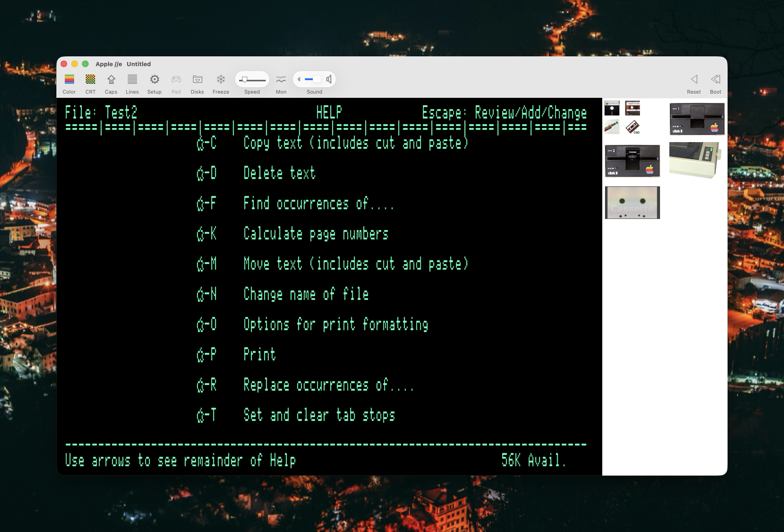Image resolution: width=784 pixels, height=532 pixels.
Task: Click the Color display mode icon
Action: tap(69, 79)
